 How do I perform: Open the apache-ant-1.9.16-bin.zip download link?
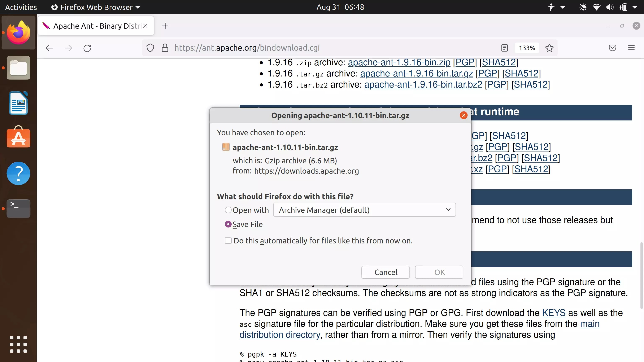click(399, 62)
